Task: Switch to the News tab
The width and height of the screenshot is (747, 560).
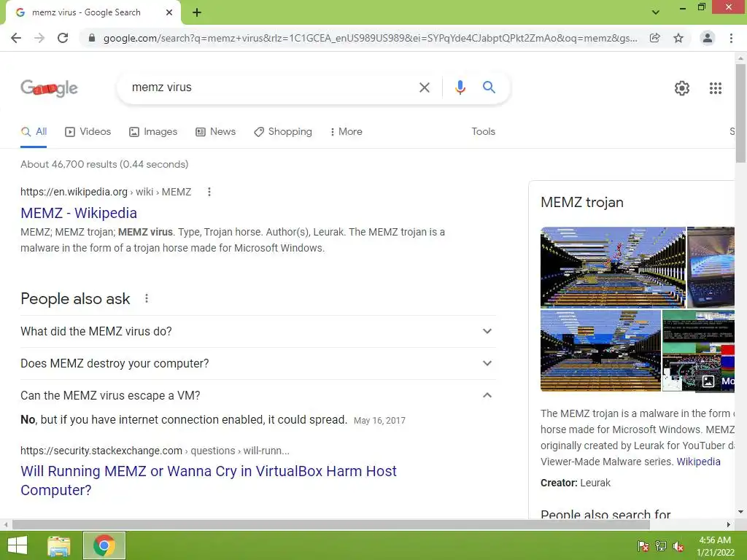Action: point(216,131)
